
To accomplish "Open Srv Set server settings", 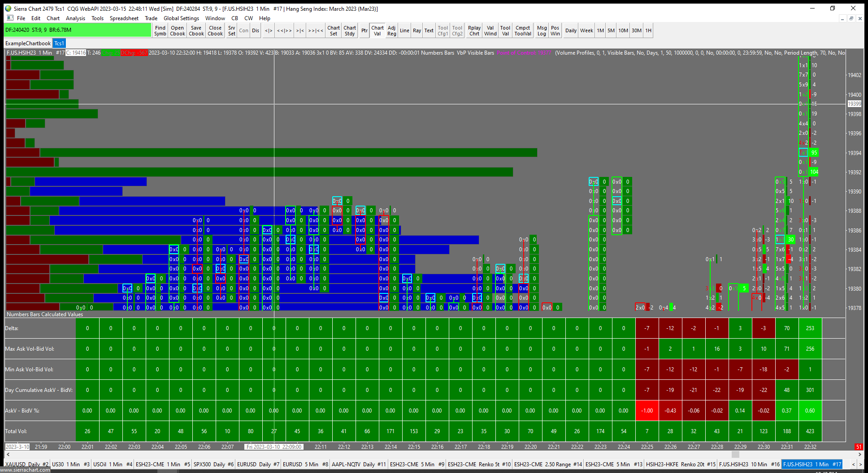I will click(231, 30).
